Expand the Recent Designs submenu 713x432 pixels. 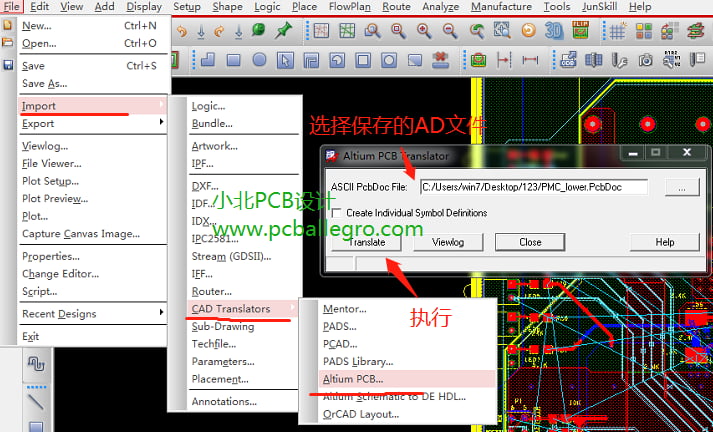click(93, 313)
